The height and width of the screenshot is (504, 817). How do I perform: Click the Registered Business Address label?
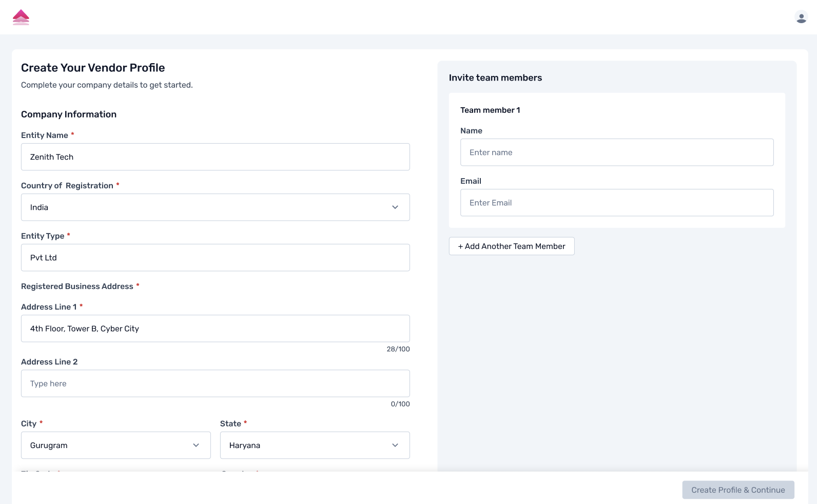(x=77, y=286)
